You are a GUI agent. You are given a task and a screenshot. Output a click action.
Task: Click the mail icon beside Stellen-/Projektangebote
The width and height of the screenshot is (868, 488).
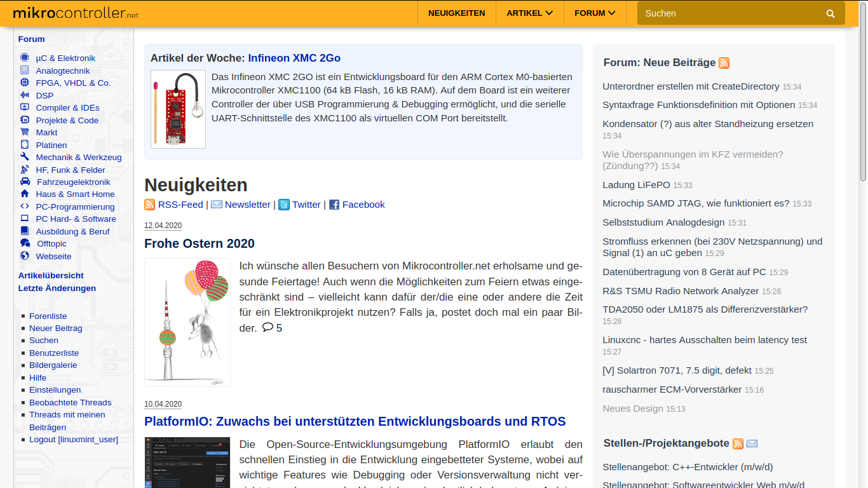[x=752, y=444]
